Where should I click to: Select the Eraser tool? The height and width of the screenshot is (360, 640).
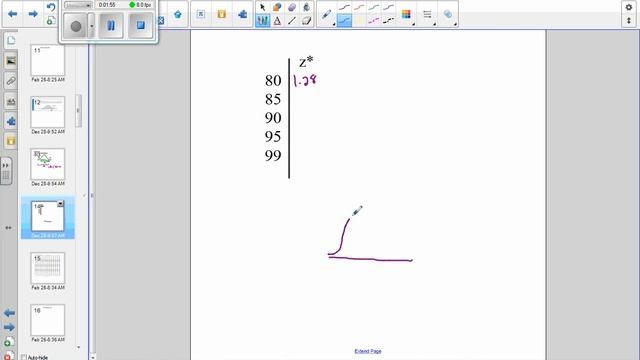(307, 20)
